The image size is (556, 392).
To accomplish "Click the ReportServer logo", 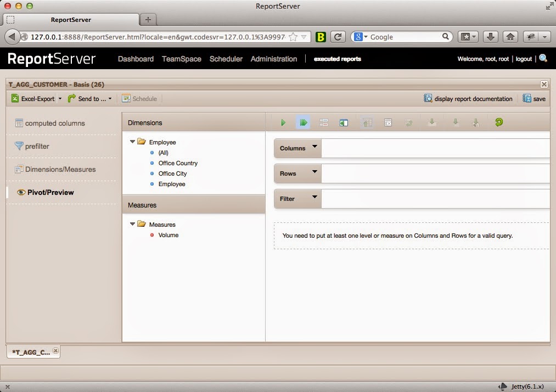I will click(52, 59).
